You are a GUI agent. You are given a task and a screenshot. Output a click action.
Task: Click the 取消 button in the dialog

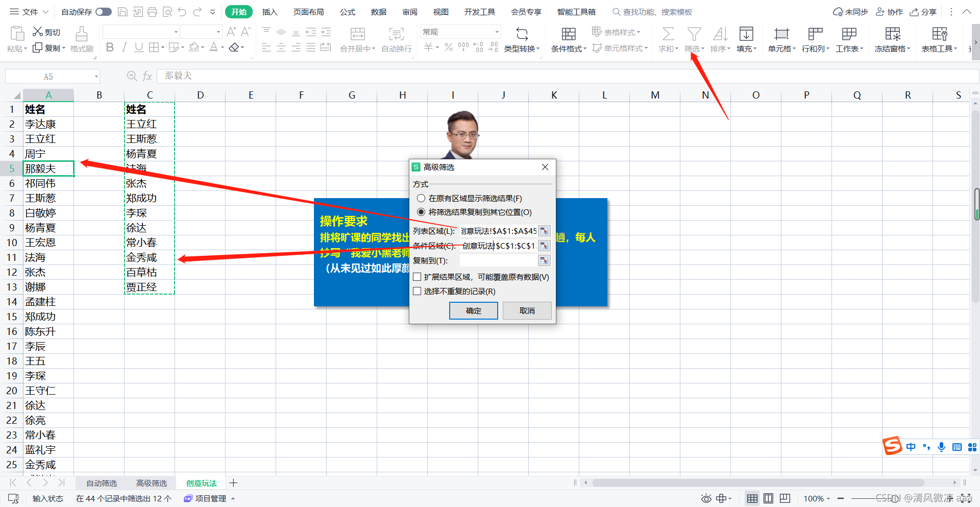coord(527,310)
